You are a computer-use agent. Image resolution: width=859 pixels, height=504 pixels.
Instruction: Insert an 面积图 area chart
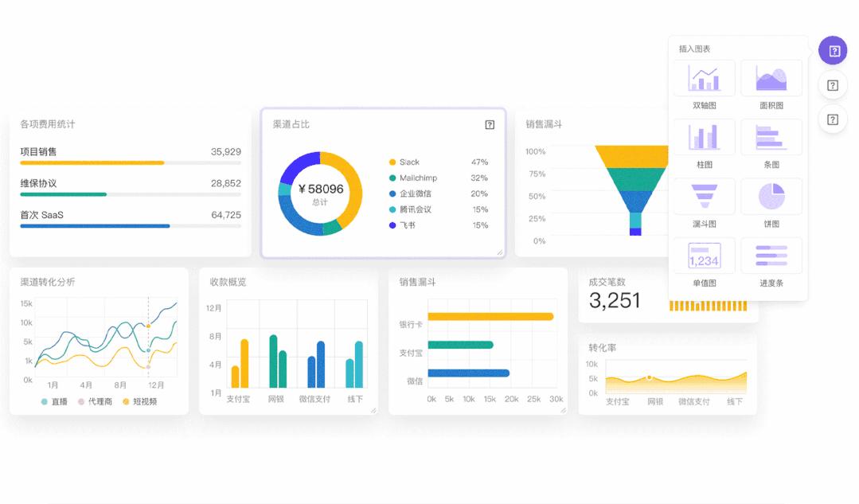(771, 77)
